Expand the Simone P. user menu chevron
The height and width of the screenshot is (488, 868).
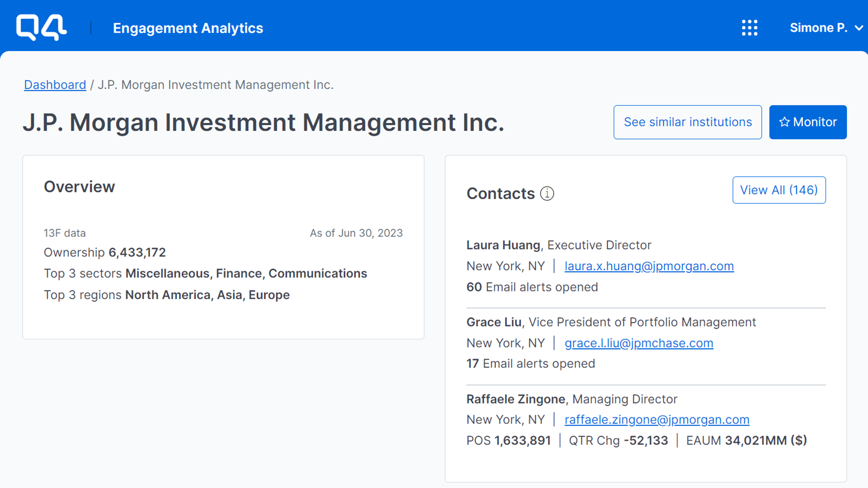[x=859, y=28]
